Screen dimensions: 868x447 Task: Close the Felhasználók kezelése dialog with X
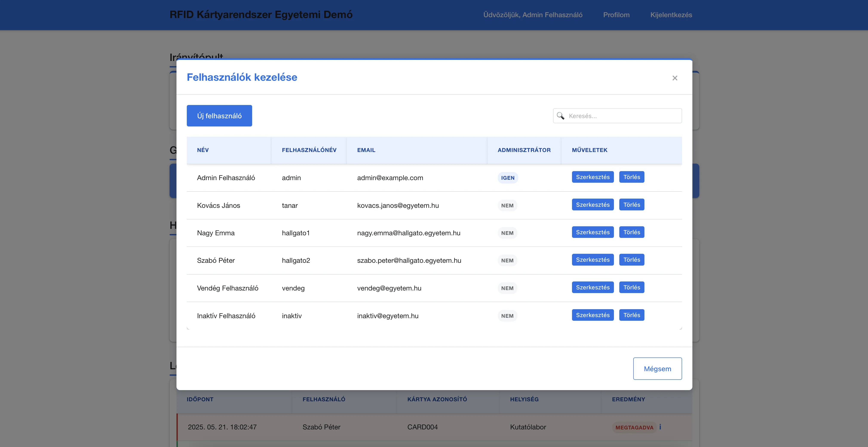(675, 78)
